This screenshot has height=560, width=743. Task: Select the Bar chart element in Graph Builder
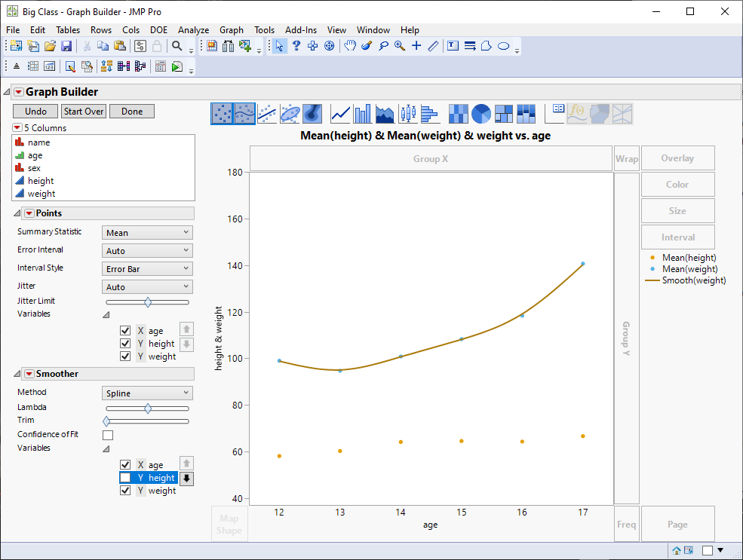click(x=362, y=113)
